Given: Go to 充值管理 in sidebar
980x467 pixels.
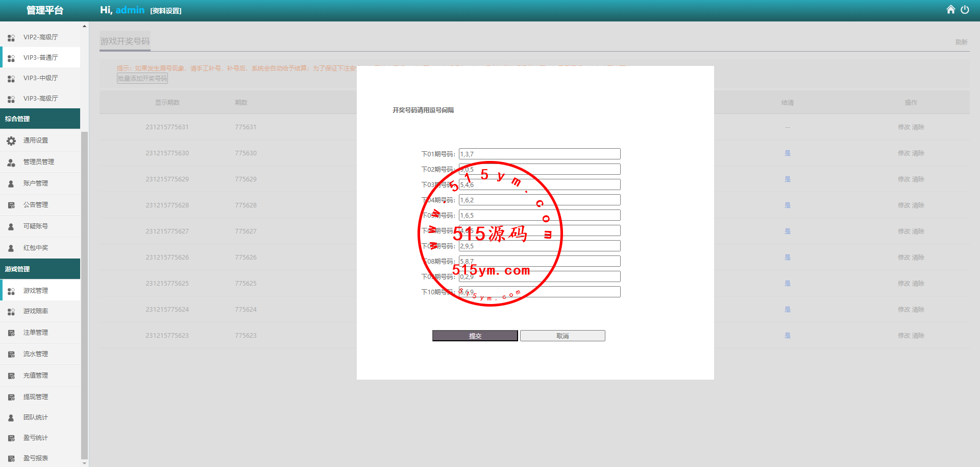Looking at the screenshot, I should pos(36,376).
